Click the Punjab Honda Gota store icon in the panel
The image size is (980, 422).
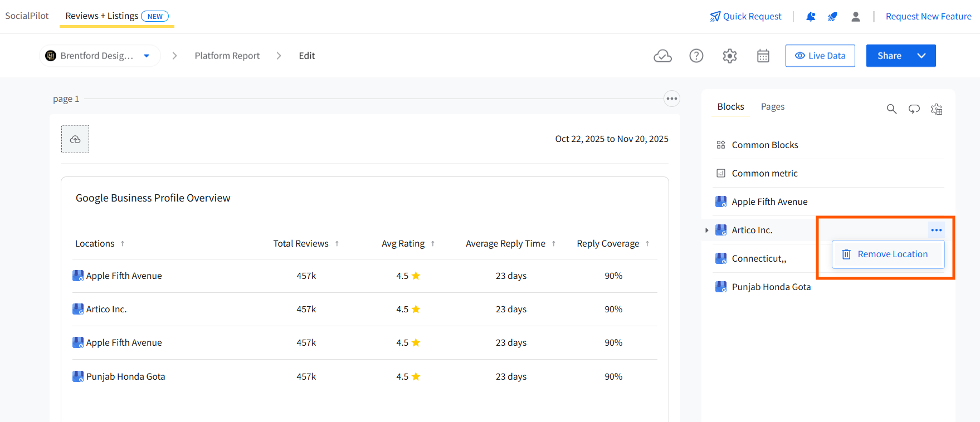click(x=721, y=287)
